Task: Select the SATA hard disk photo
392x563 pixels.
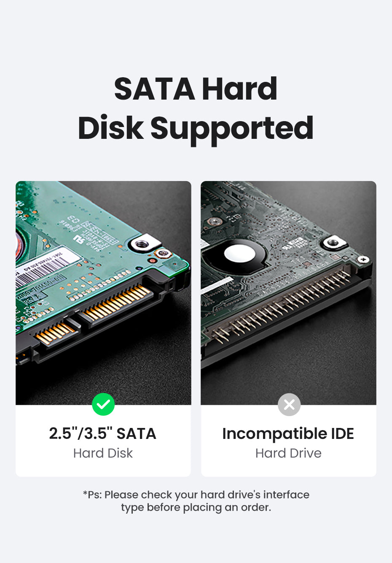Action: (x=103, y=293)
